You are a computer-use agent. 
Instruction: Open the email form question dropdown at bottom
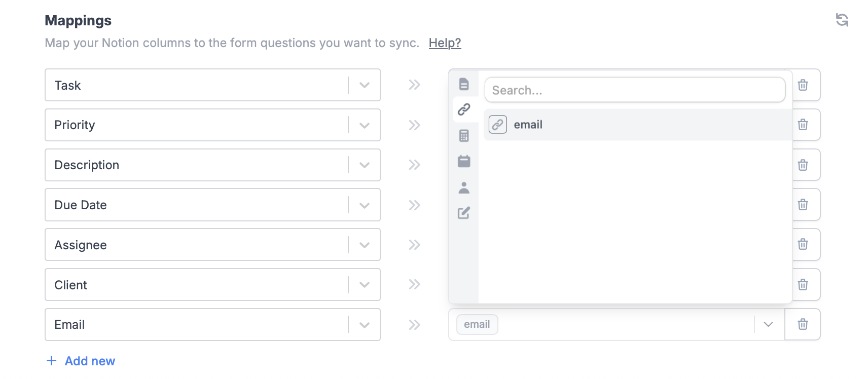point(768,324)
